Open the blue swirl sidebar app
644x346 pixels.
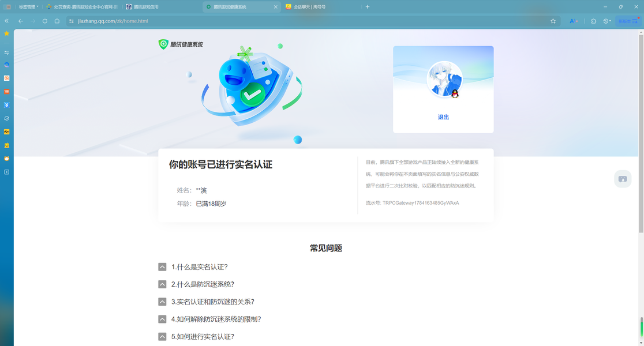6,65
